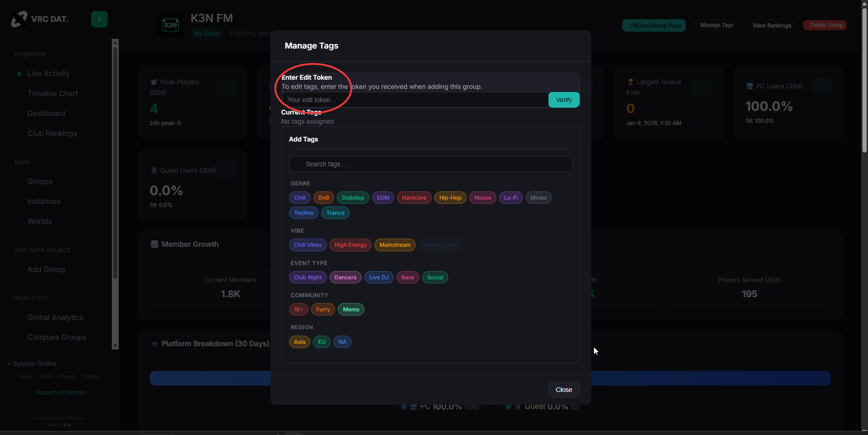This screenshot has width=868, height=435.
Task: Select the Live DJ event tag
Action: (x=379, y=277)
